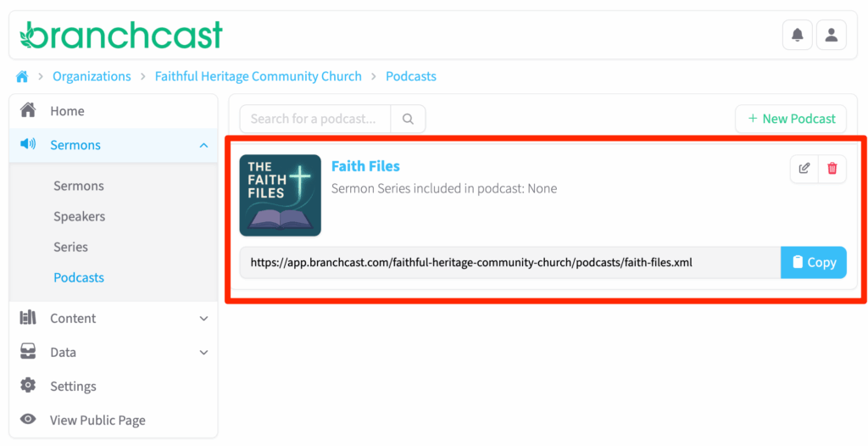
Task: Open the Faith Files podcast title link
Action: (365, 166)
